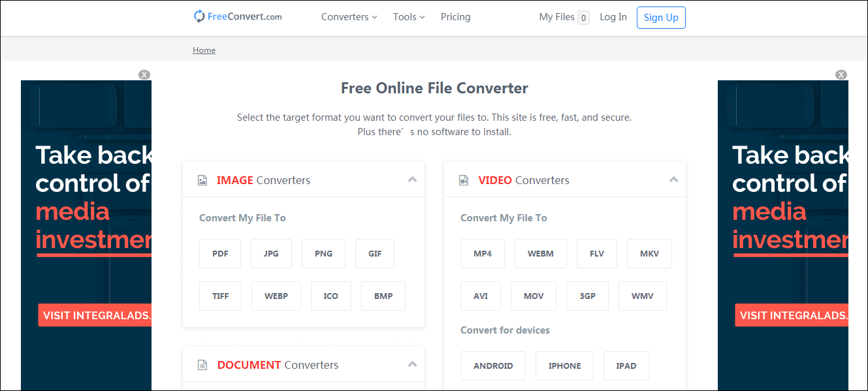Open the Tools dropdown menu
This screenshot has width=868, height=391.
[x=409, y=17]
